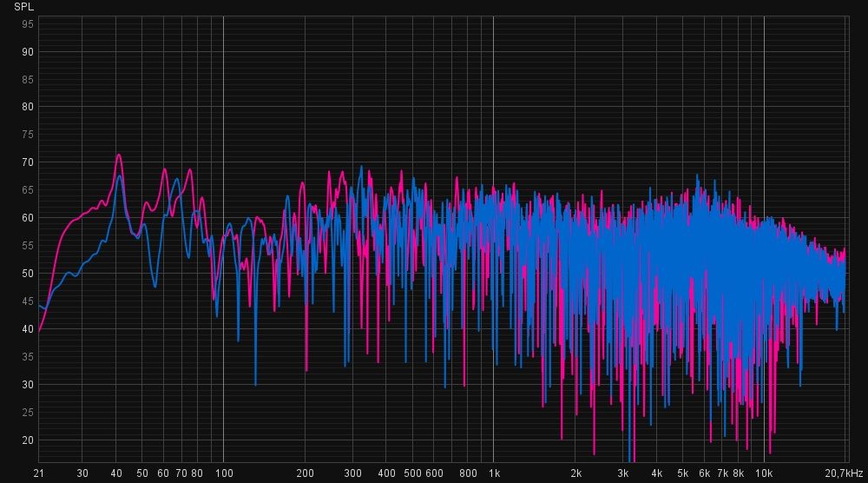
Task: Click the 35 label on the SPL axis
Action: click(28, 357)
